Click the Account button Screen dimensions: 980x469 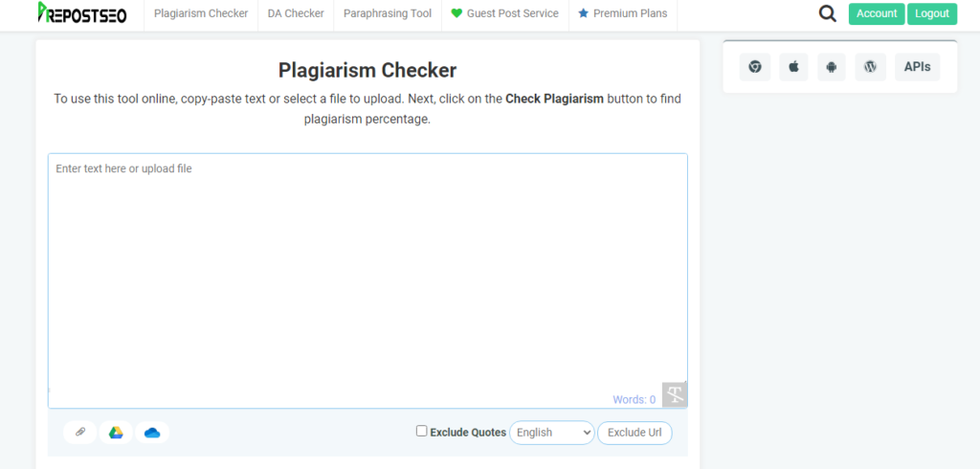877,13
